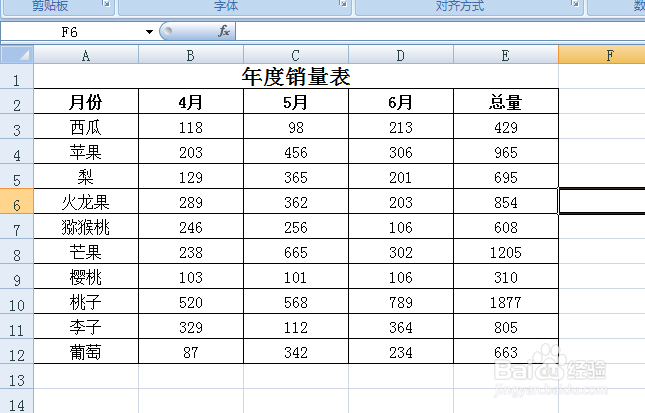Select row 2 header
This screenshot has height=413, width=645.
(x=16, y=102)
